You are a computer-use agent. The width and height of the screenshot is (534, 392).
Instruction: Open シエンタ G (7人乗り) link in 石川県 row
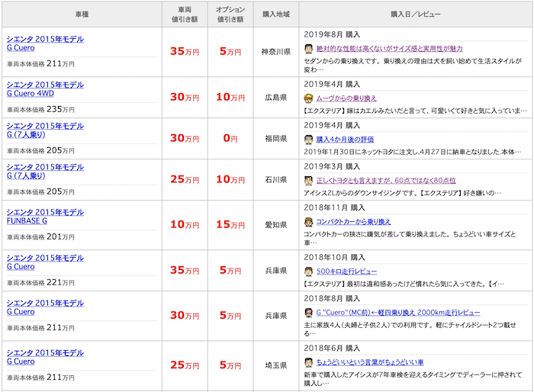(45, 172)
